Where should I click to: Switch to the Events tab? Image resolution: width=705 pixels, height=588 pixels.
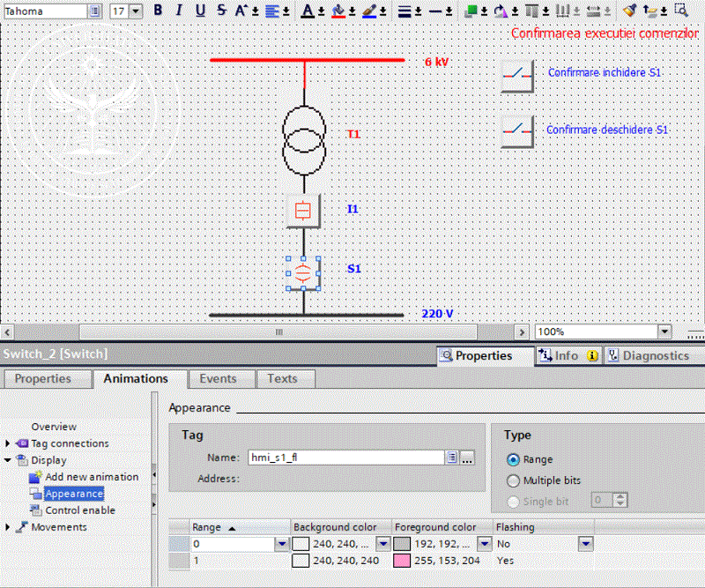[218, 378]
